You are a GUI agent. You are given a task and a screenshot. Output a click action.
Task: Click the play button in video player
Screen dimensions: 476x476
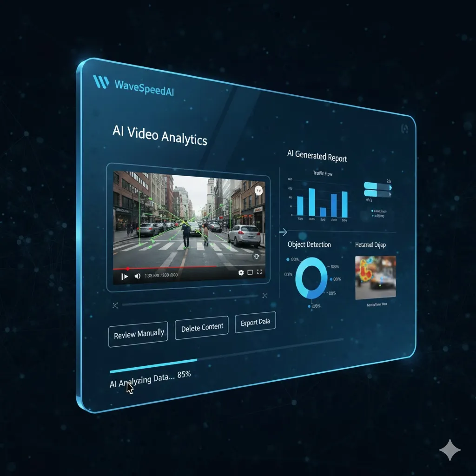click(x=124, y=276)
